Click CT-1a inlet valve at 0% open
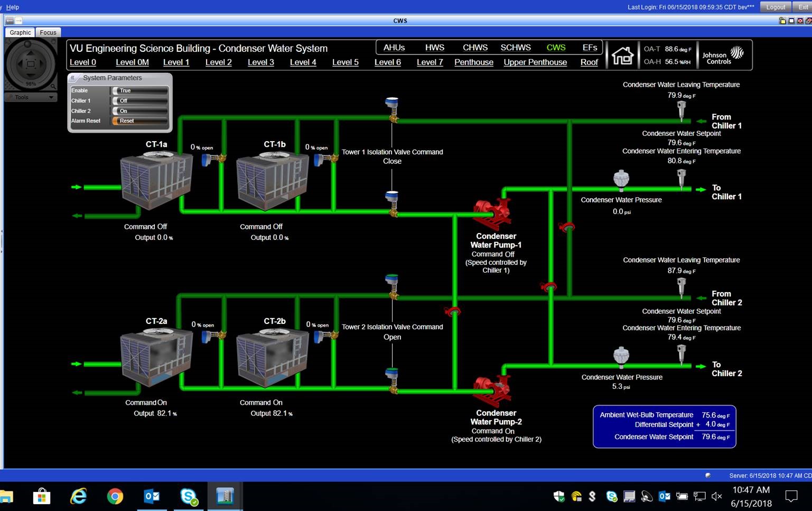The height and width of the screenshot is (511, 812). click(213, 159)
